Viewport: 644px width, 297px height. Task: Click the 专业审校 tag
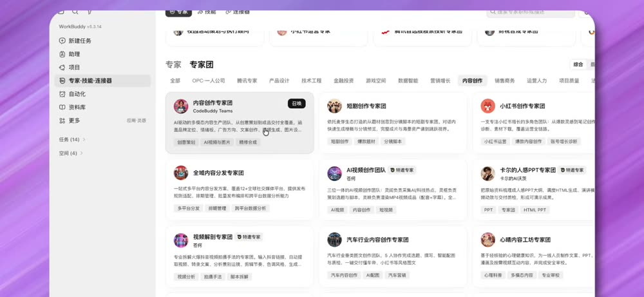(x=551, y=275)
